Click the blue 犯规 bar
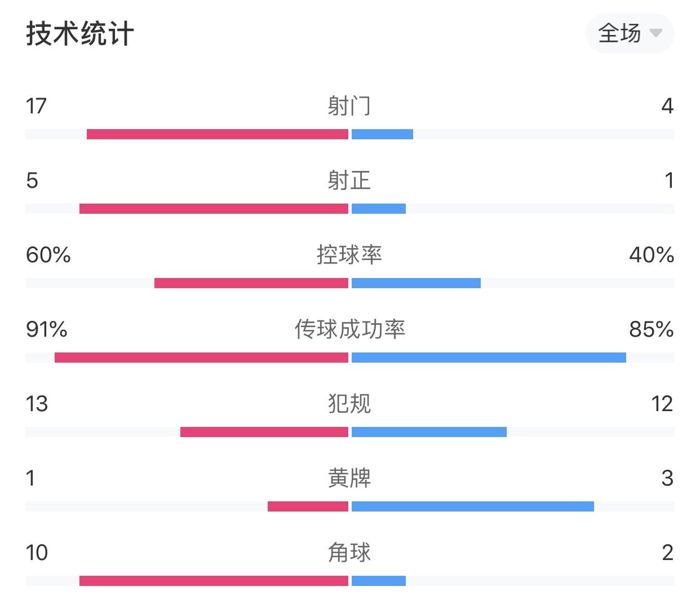 tap(429, 432)
